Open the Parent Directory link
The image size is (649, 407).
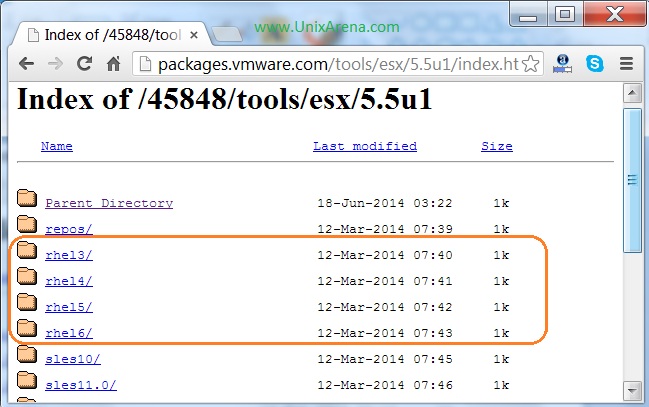109,203
